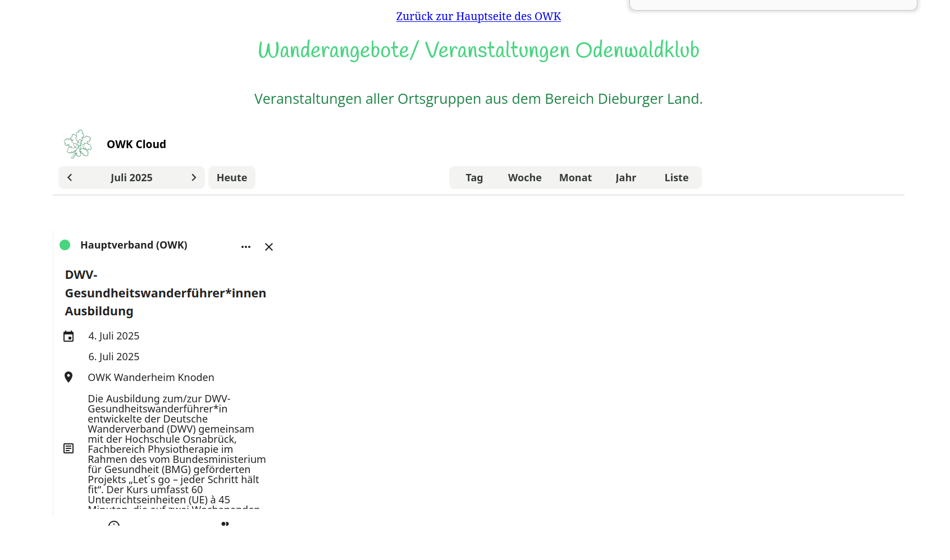The width and height of the screenshot is (950, 560).
Task: Click the event description paragraph
Action: (x=177, y=452)
